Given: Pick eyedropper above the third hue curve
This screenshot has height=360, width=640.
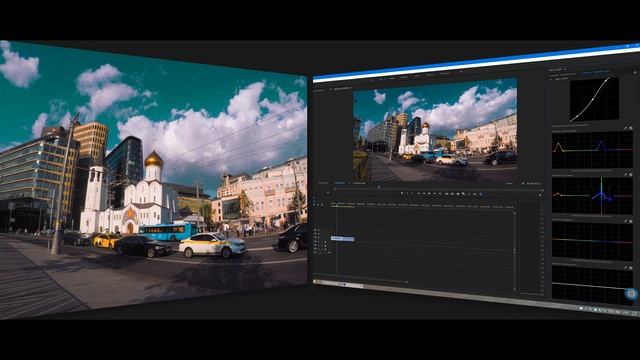Looking at the screenshot, I should coord(625,221).
